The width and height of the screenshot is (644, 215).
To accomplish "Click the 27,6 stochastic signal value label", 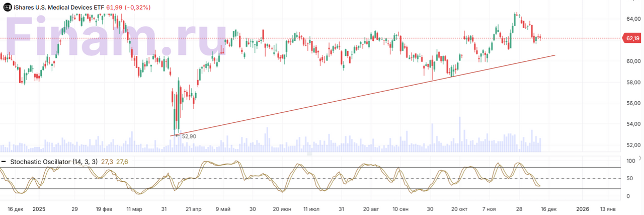I will (x=122, y=162).
